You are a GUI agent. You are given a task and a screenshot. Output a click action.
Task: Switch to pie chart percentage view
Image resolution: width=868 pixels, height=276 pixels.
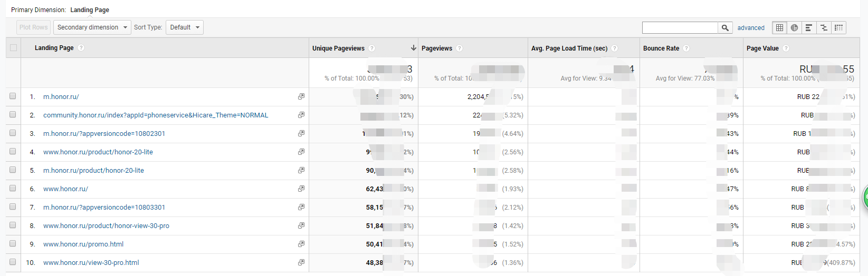point(794,28)
